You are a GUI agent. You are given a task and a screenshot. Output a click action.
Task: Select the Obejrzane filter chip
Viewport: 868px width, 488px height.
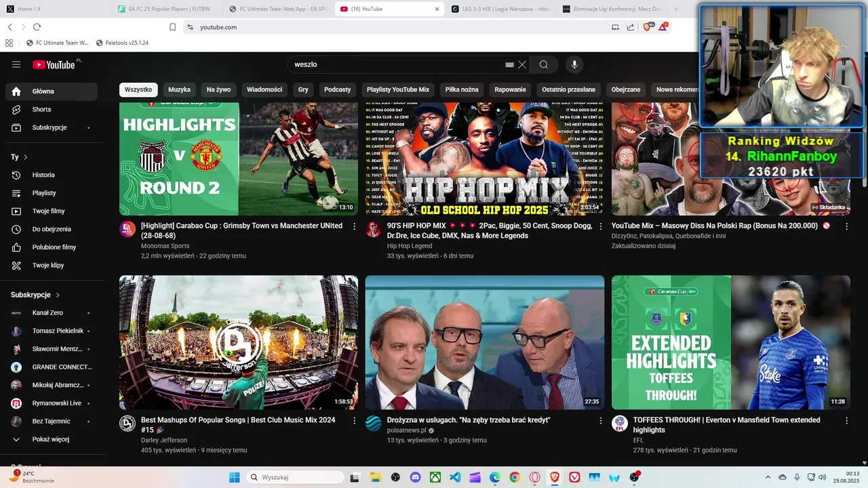tap(626, 89)
